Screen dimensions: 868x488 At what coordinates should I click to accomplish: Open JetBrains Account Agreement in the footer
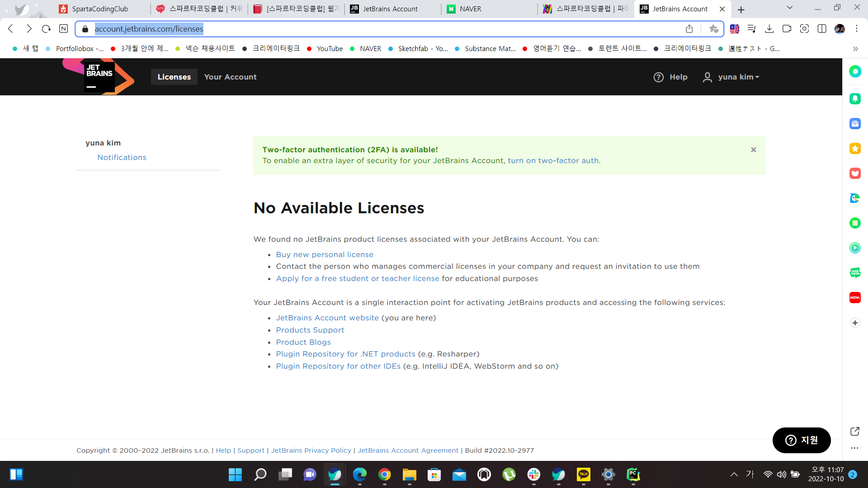click(x=408, y=450)
